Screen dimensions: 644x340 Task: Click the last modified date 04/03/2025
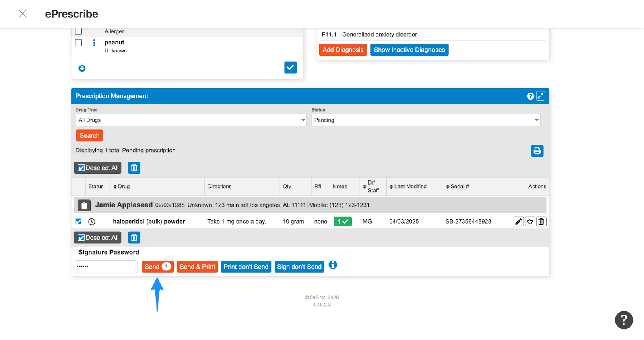coord(404,222)
